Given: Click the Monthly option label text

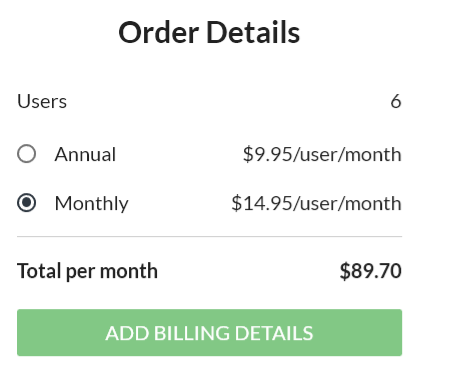Looking at the screenshot, I should 92,203.
